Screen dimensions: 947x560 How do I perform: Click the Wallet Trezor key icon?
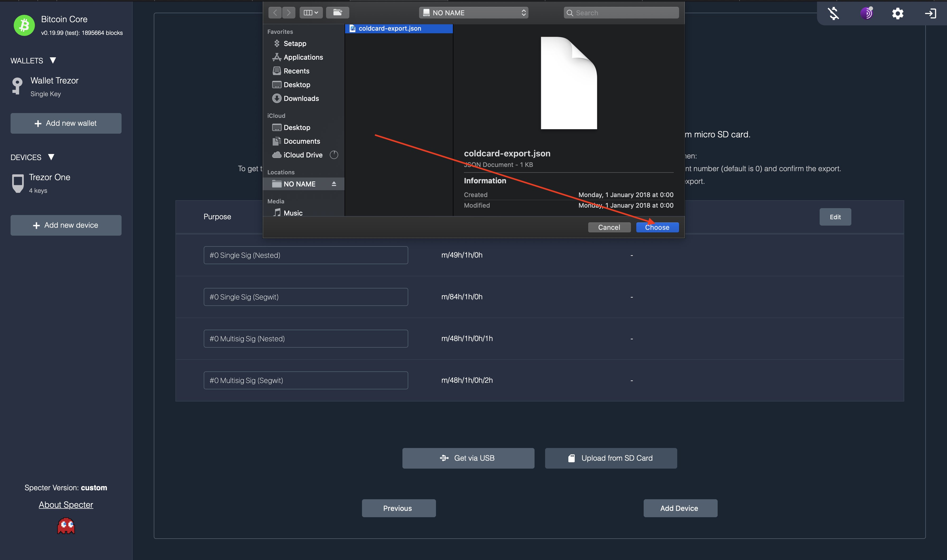click(17, 86)
